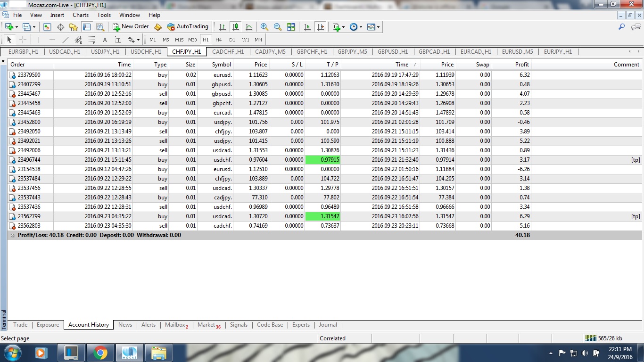Sort by the Order column header
The width and height of the screenshot is (644, 362).
pyautogui.click(x=31, y=65)
